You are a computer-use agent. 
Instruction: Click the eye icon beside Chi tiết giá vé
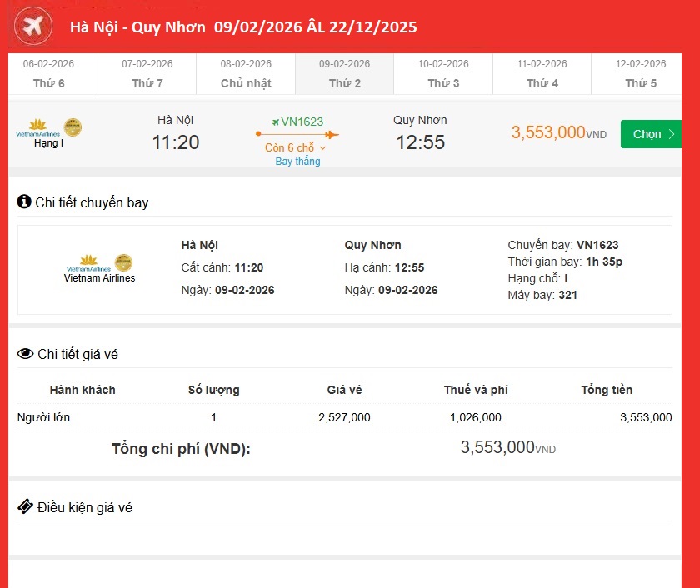click(25, 354)
